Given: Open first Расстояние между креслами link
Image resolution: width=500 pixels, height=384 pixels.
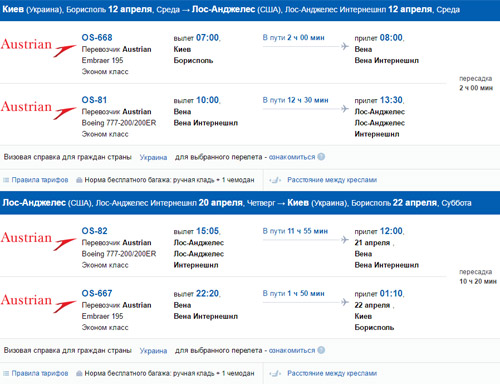Looking at the screenshot, I should 332,180.
